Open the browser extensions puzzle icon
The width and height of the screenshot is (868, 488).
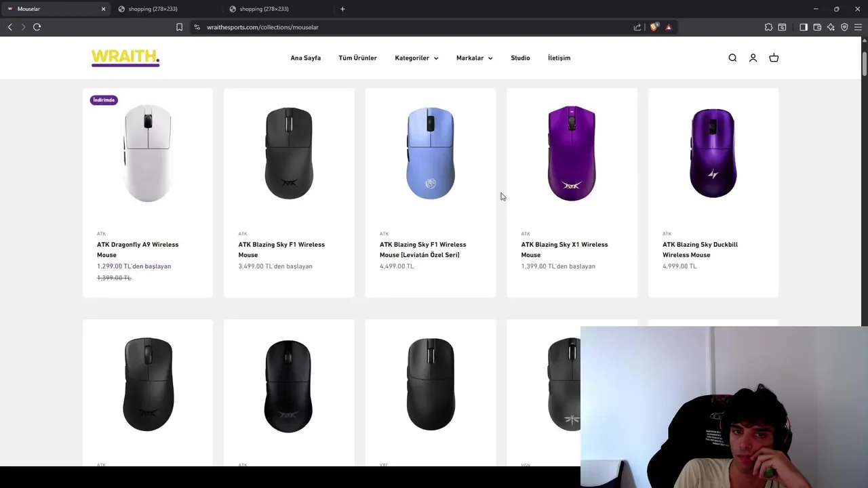tap(768, 27)
